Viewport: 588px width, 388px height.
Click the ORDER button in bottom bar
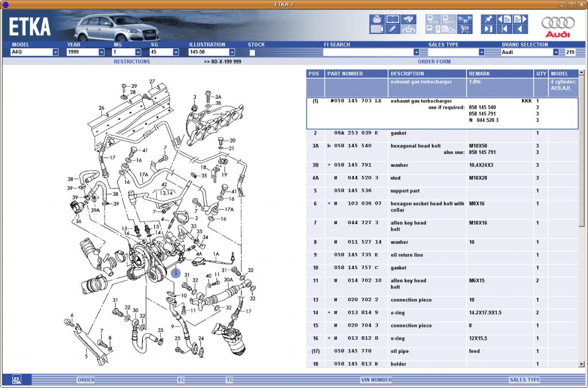[x=86, y=380]
